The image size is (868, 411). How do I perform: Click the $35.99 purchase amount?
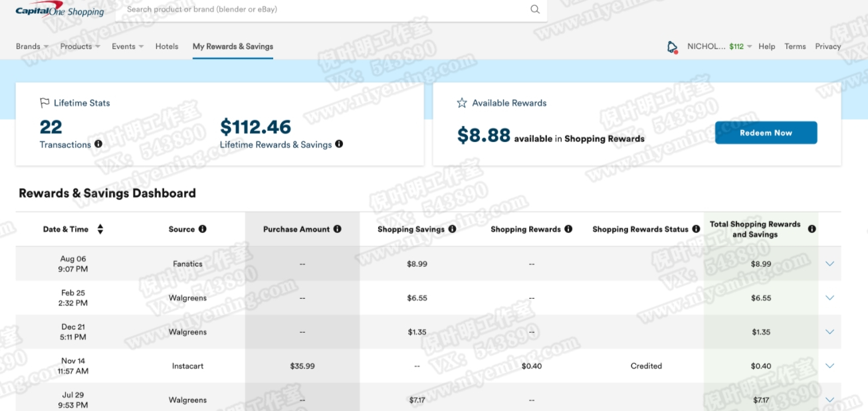(x=302, y=366)
